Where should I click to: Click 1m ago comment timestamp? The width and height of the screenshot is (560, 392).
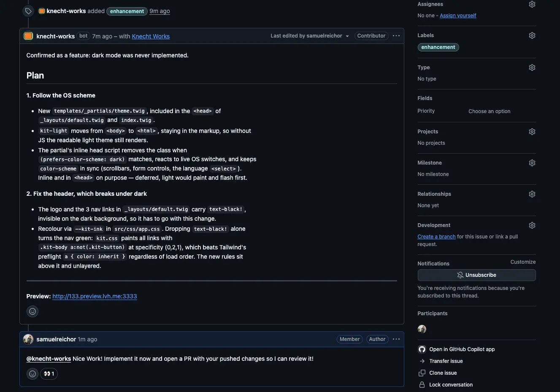point(87,339)
